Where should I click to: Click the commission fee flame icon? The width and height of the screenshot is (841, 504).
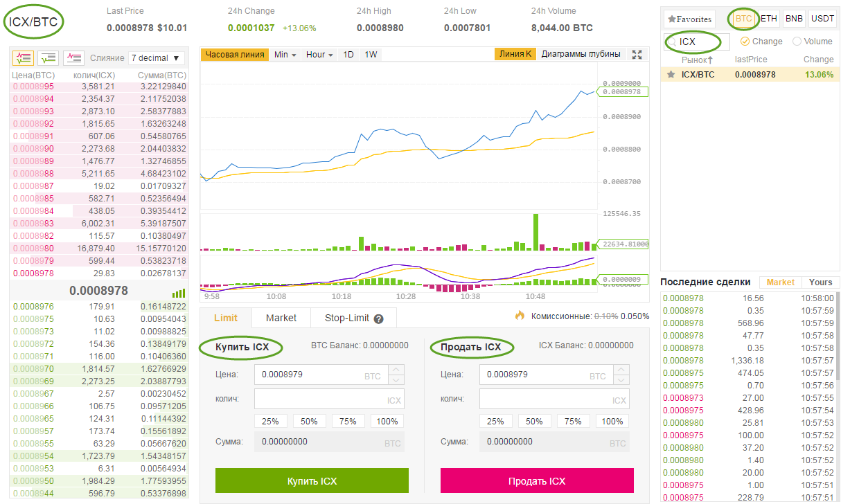coord(520,316)
